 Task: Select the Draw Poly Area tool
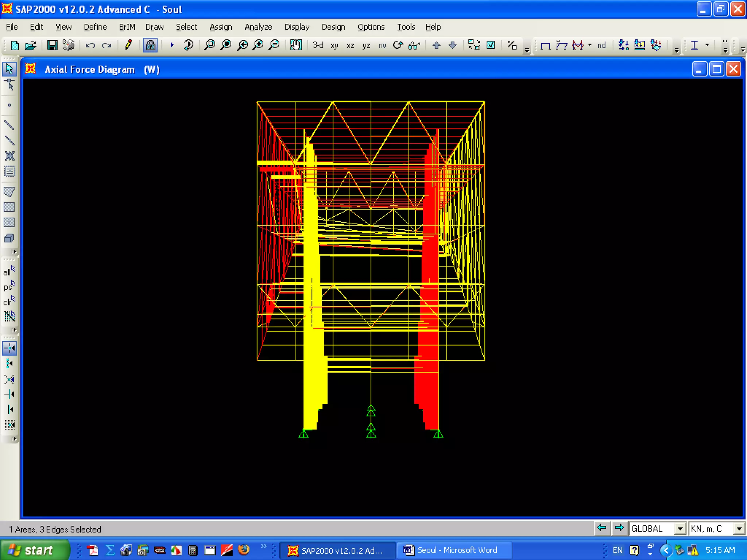coord(9,192)
